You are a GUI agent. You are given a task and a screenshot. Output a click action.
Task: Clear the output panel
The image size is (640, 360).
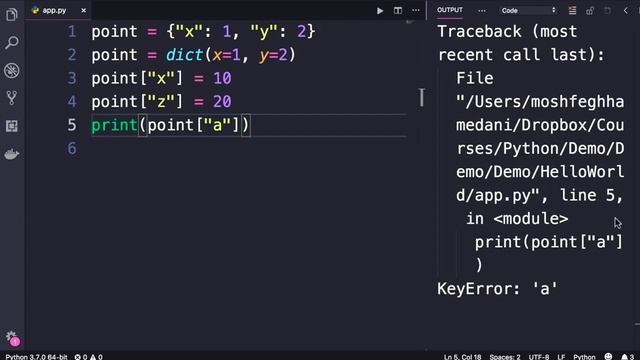pos(572,11)
